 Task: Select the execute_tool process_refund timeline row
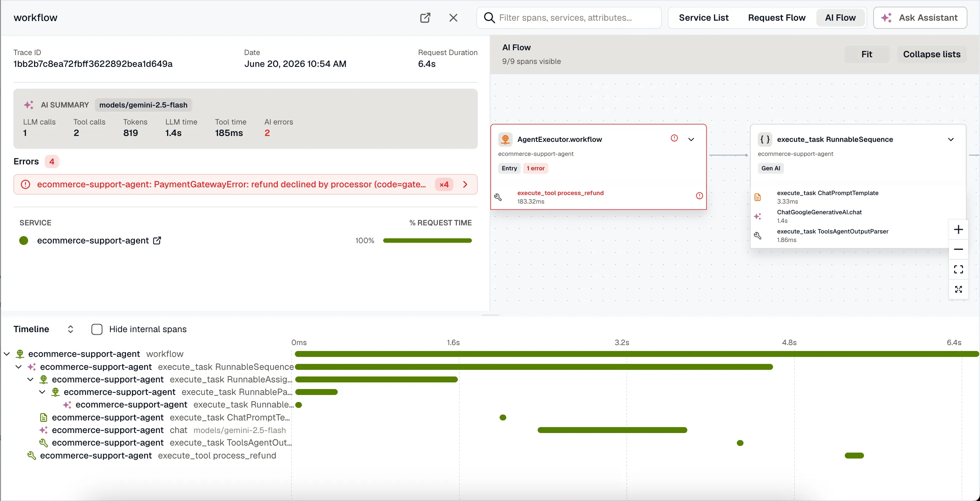[490, 455]
